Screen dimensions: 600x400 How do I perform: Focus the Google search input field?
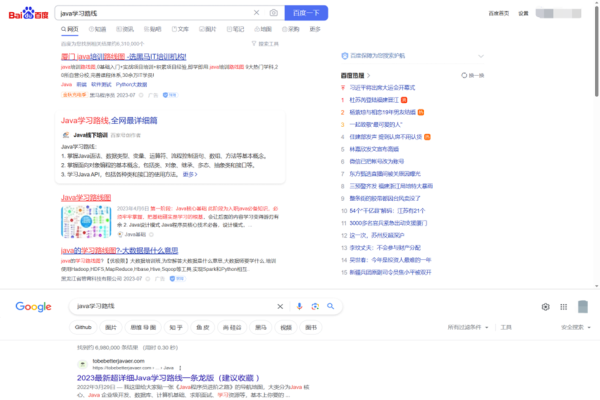coord(174,306)
